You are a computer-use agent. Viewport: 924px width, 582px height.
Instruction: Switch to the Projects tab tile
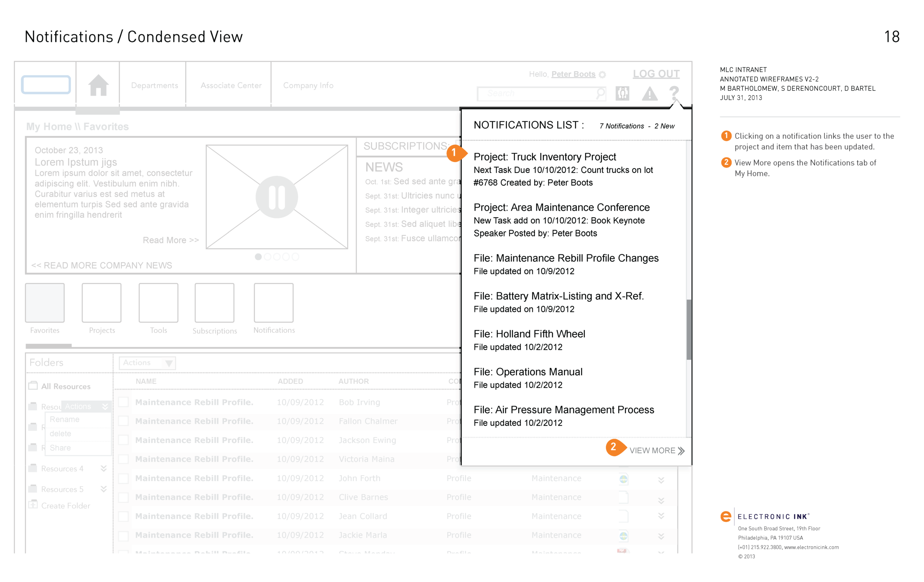click(x=102, y=303)
